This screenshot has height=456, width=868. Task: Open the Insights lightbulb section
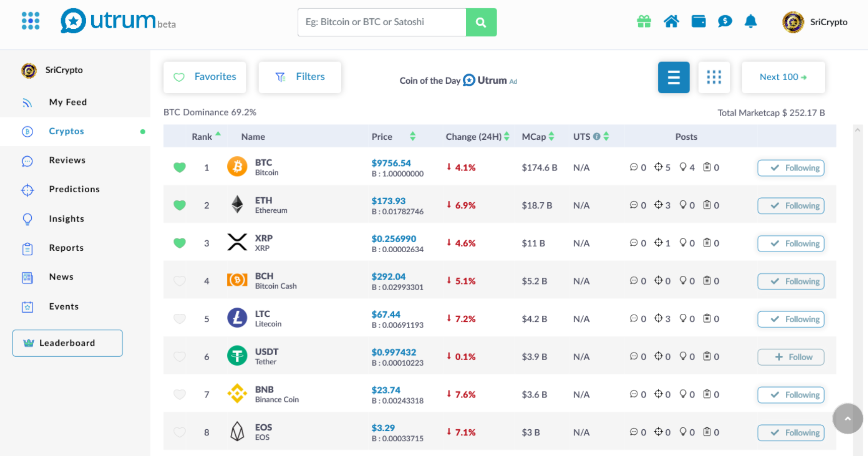27,219
